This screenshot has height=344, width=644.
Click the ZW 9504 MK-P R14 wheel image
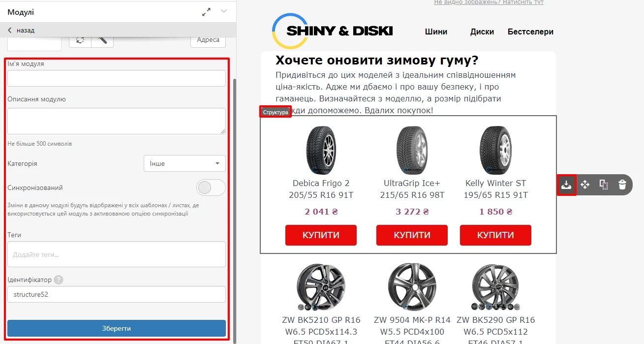pyautogui.click(x=412, y=287)
